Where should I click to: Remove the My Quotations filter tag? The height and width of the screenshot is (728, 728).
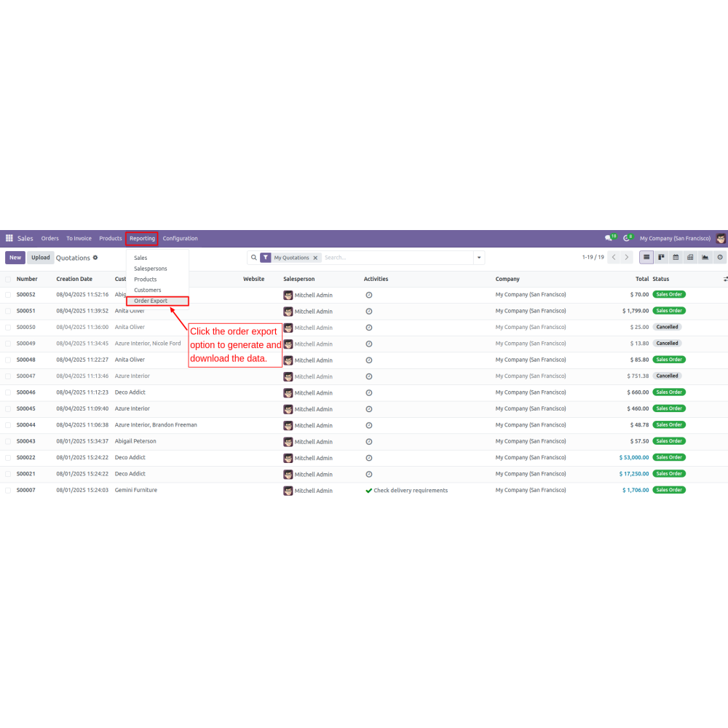pyautogui.click(x=315, y=258)
